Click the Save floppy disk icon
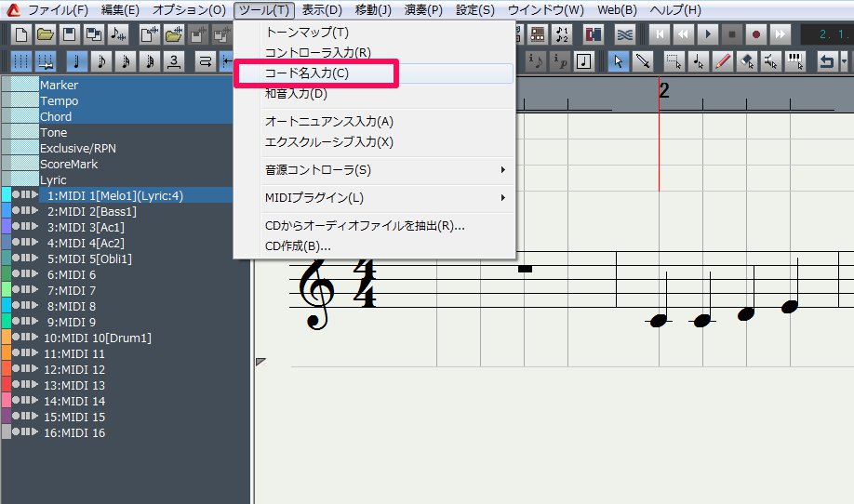The image size is (854, 504). pyautogui.click(x=68, y=34)
